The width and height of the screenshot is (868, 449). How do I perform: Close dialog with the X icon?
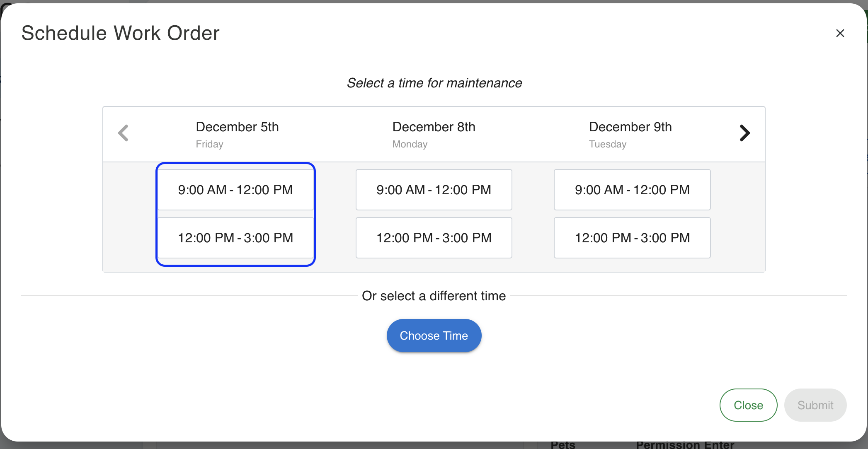pyautogui.click(x=840, y=33)
